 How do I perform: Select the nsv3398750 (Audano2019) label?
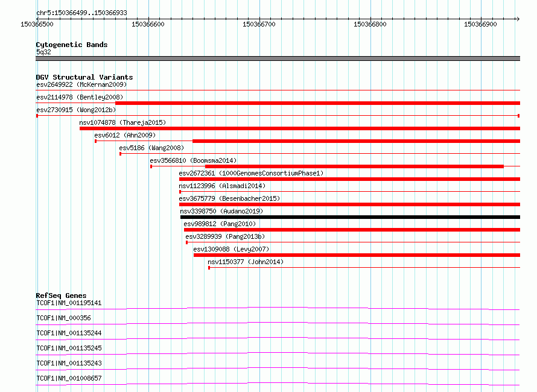coord(221,211)
